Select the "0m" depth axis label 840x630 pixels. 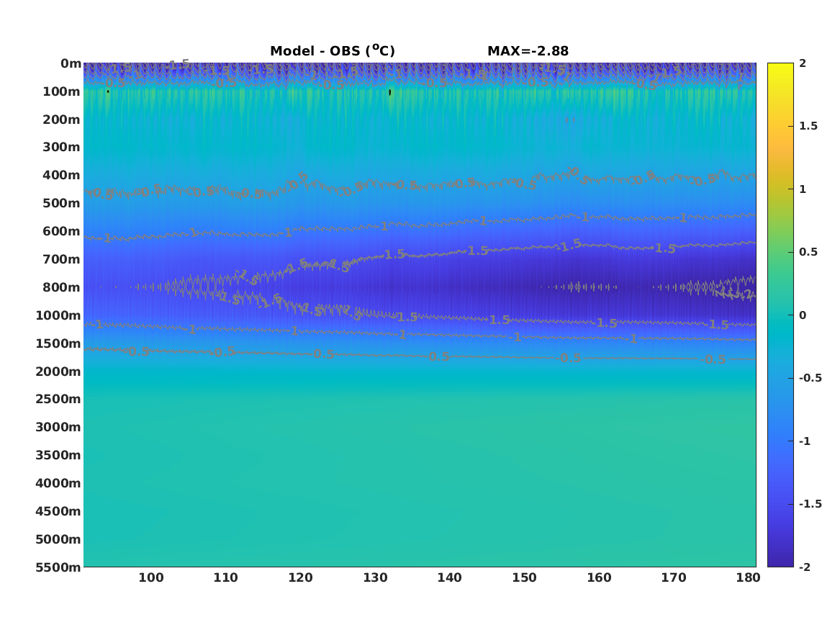(x=71, y=64)
